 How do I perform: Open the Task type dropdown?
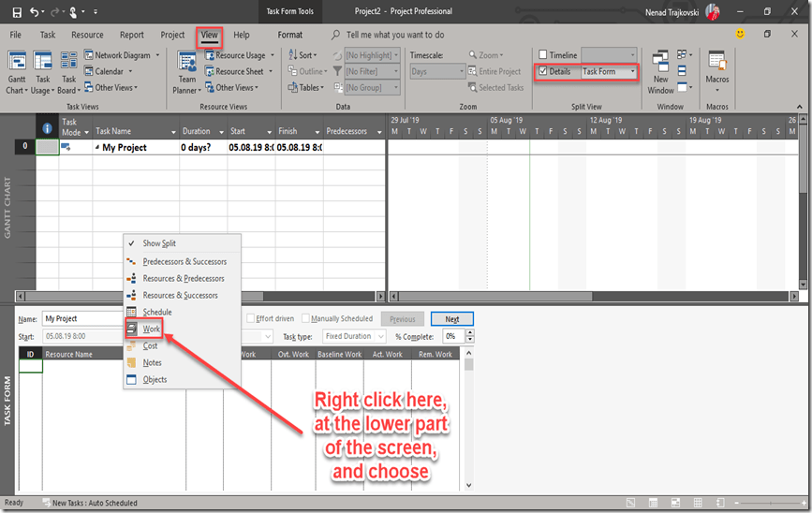(379, 337)
